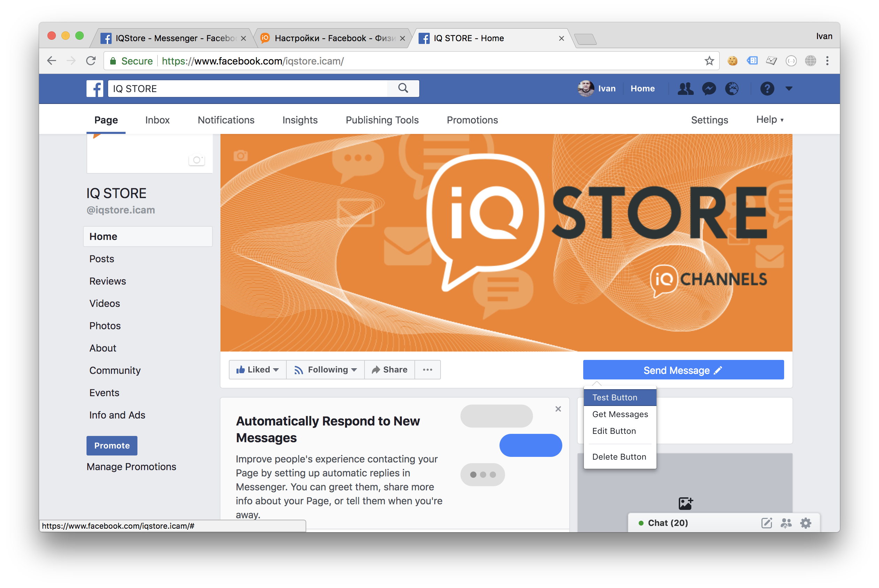879x588 pixels.
Task: Click the Send Message button
Action: pos(683,370)
